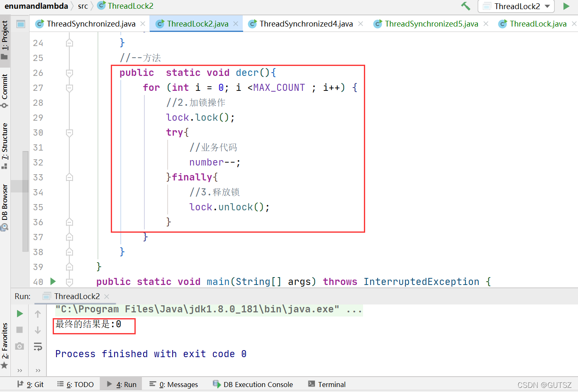Open the 4: Run tool window

click(121, 385)
